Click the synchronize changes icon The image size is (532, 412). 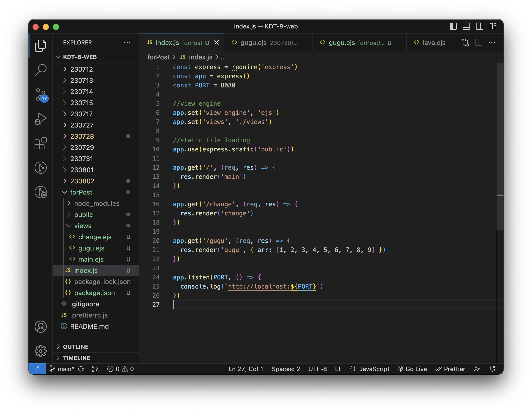pyautogui.click(x=81, y=369)
